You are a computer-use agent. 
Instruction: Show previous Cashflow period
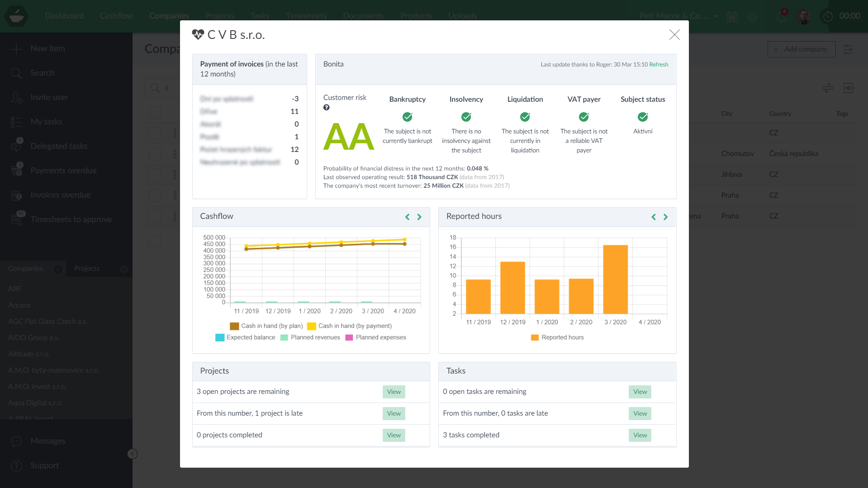[407, 217]
